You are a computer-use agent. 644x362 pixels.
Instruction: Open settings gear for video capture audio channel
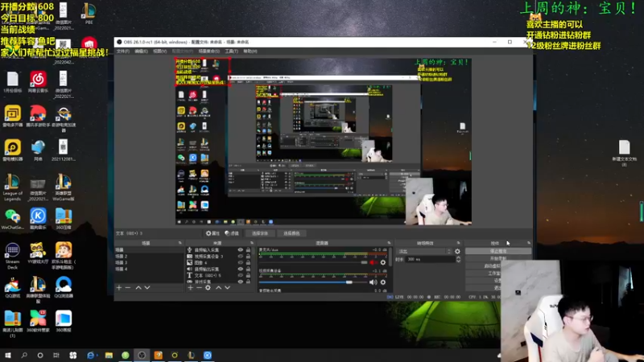(383, 282)
